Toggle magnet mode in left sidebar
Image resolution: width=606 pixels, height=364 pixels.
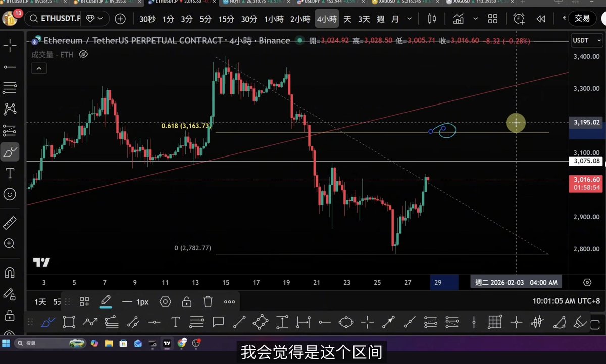pos(10,273)
